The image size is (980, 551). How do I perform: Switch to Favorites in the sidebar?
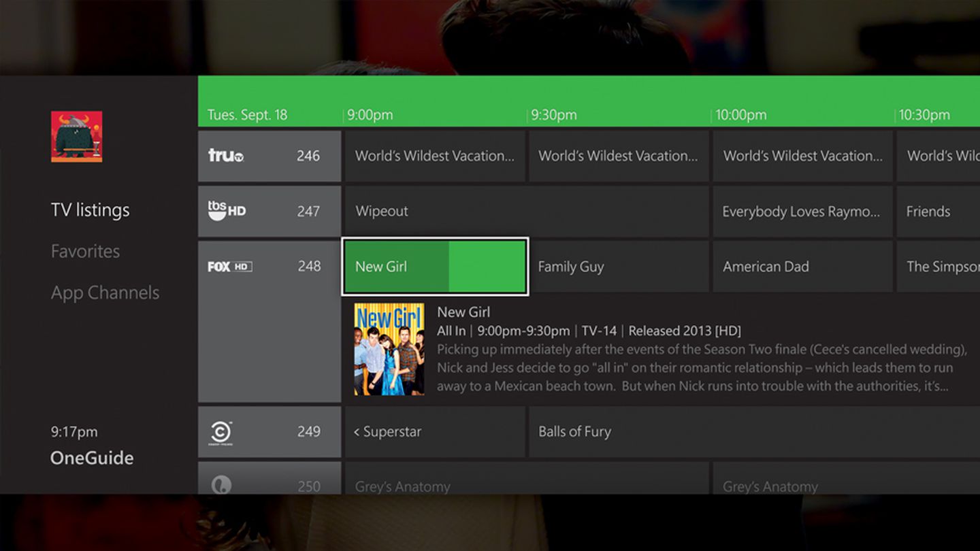click(x=85, y=251)
